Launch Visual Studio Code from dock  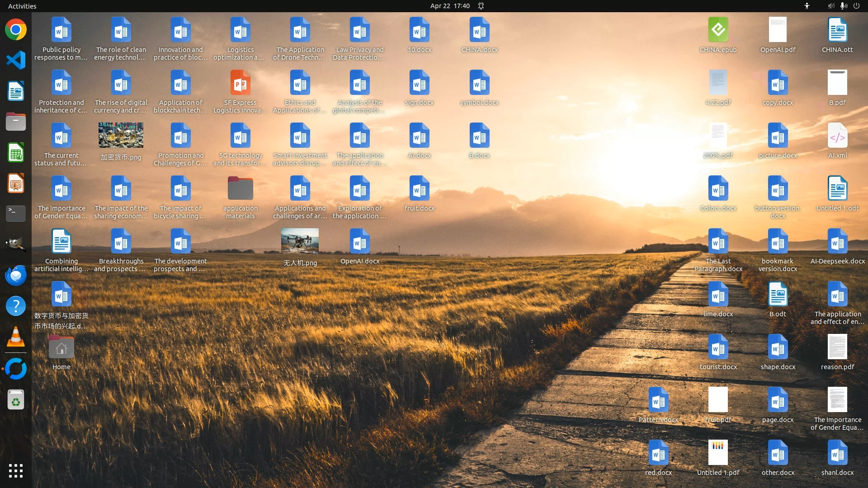pyautogui.click(x=16, y=61)
